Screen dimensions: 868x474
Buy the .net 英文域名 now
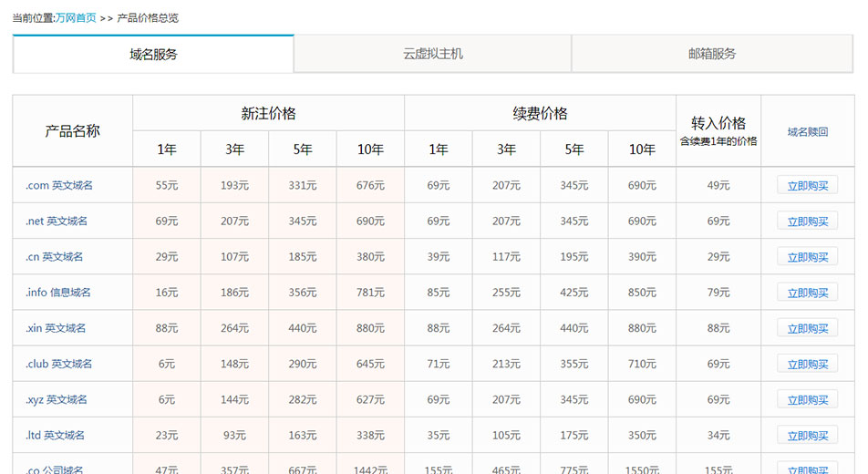[807, 222]
